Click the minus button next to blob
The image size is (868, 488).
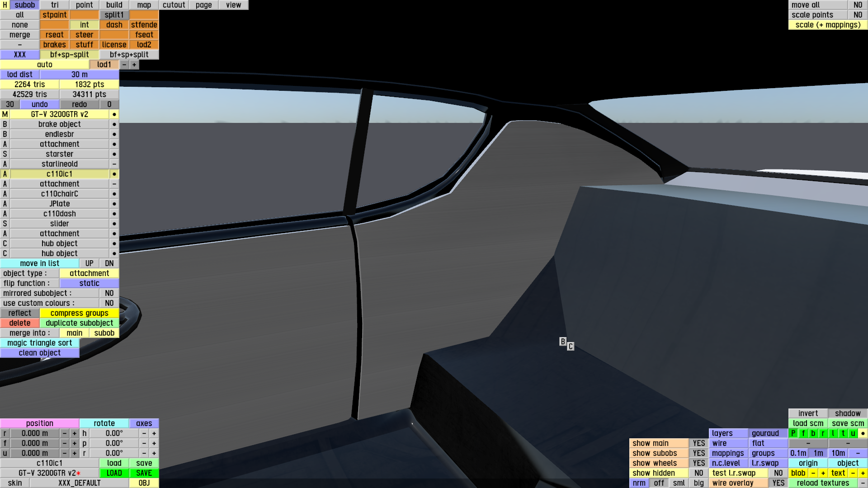pyautogui.click(x=813, y=473)
